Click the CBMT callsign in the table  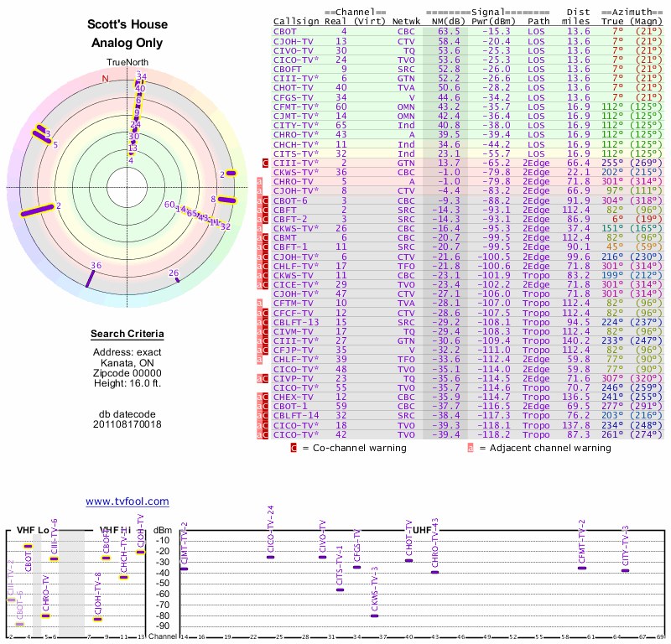[284, 238]
